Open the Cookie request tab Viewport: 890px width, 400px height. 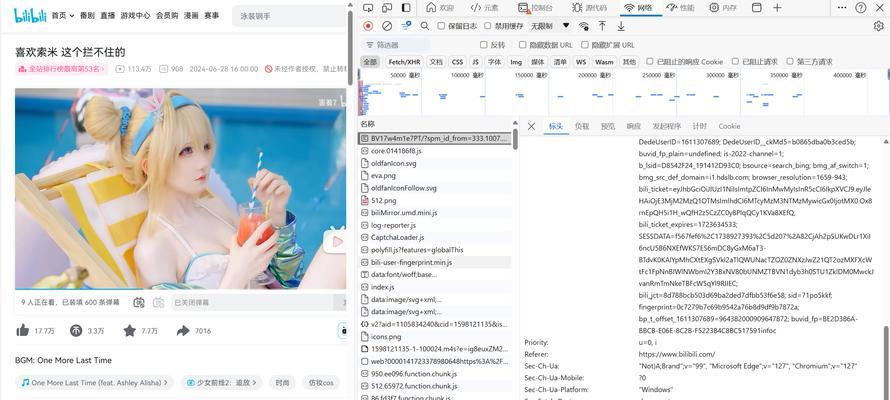(729, 127)
